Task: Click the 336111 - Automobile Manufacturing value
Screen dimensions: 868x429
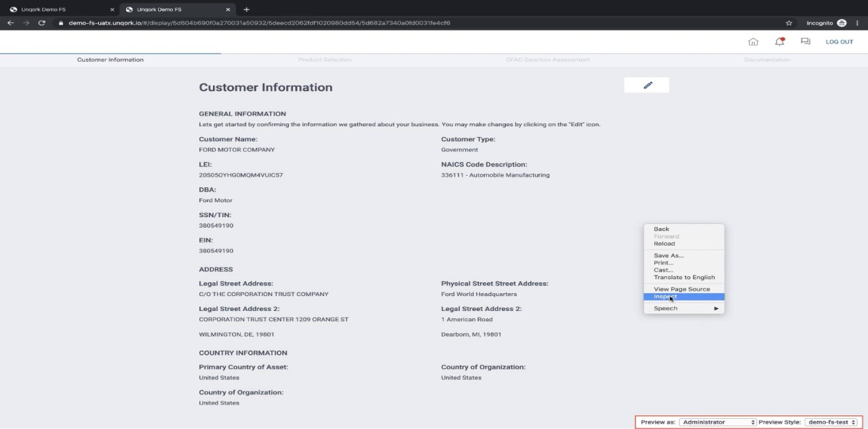Action: click(495, 175)
